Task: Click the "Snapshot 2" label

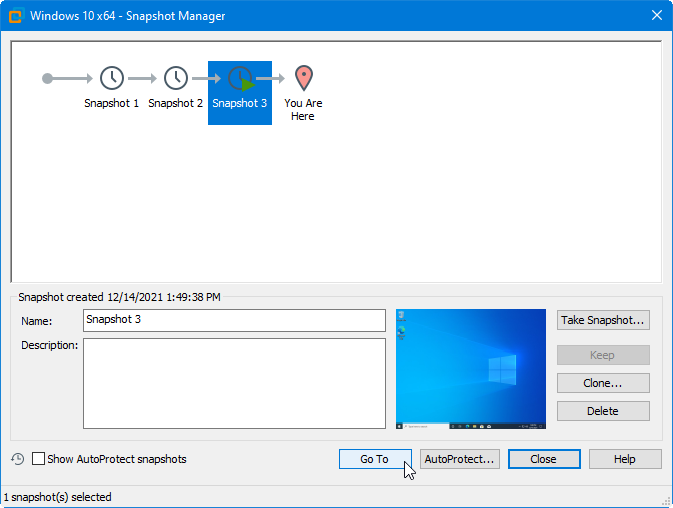Action: [x=176, y=103]
